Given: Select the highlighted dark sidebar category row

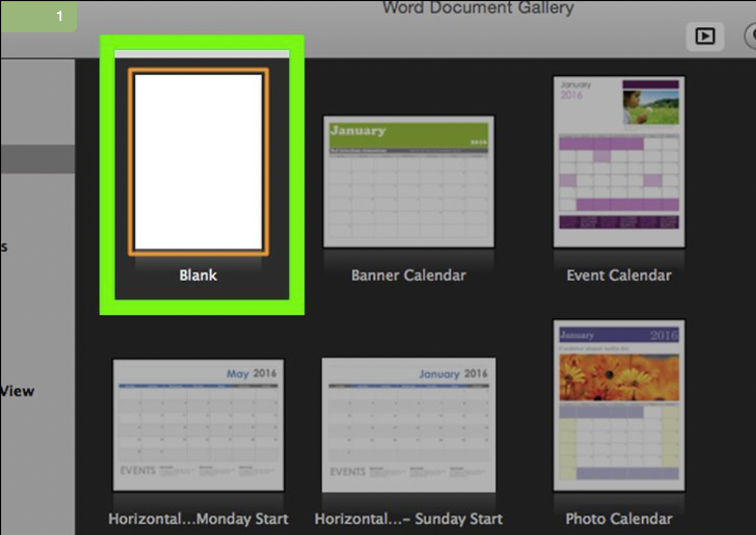Looking at the screenshot, I should coord(37,159).
